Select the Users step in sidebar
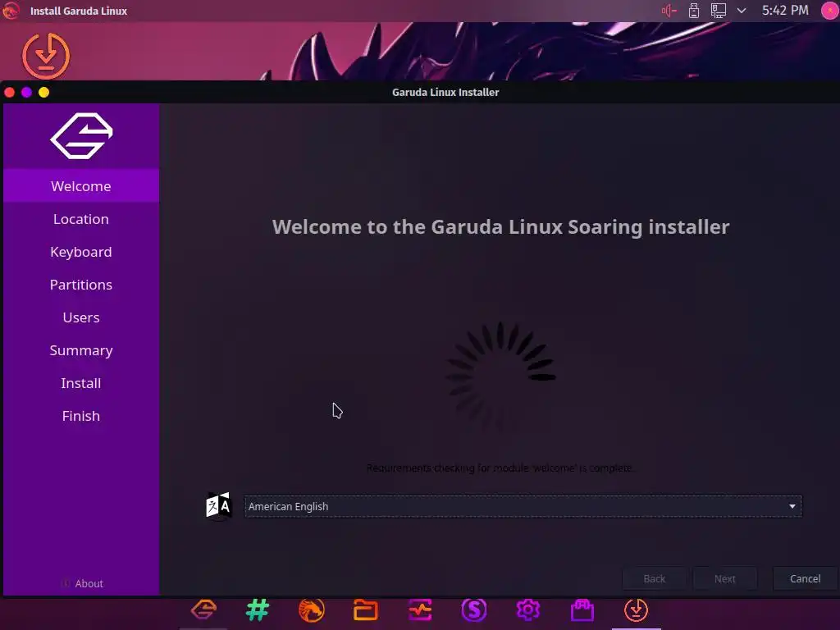Image resolution: width=840 pixels, height=630 pixels. (x=81, y=317)
